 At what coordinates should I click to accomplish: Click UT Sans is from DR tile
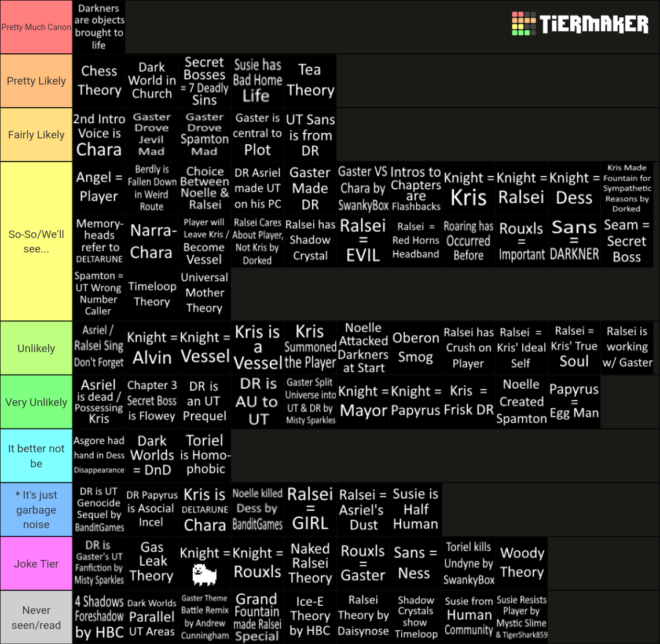[310, 135]
